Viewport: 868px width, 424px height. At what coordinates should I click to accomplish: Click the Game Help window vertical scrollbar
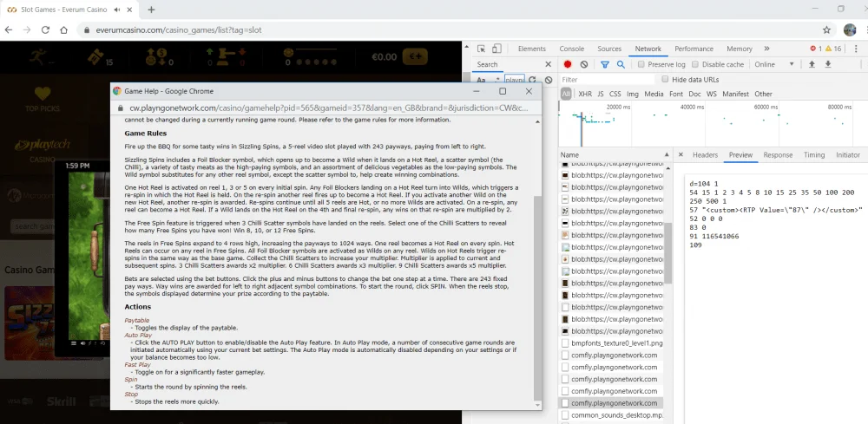(537, 298)
